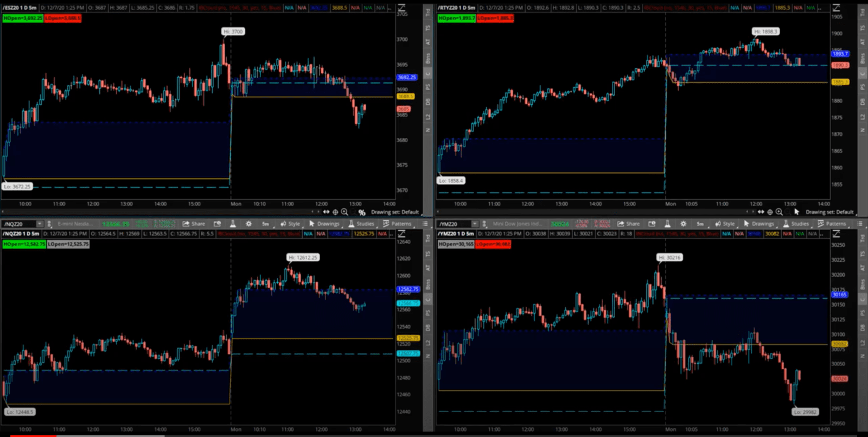Click the flask icon in /NQZ20 toolbar

(x=233, y=224)
